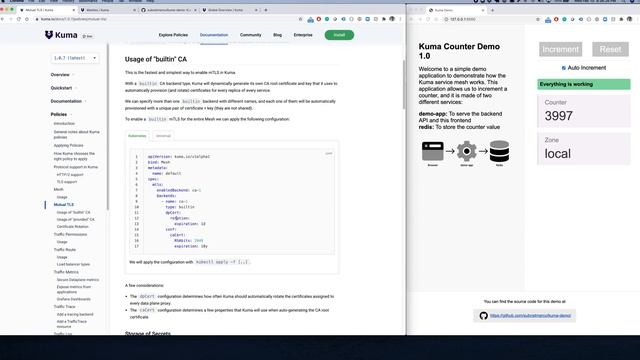
Task: Open the kuma-demo GitHub source link
Action: pos(530,316)
